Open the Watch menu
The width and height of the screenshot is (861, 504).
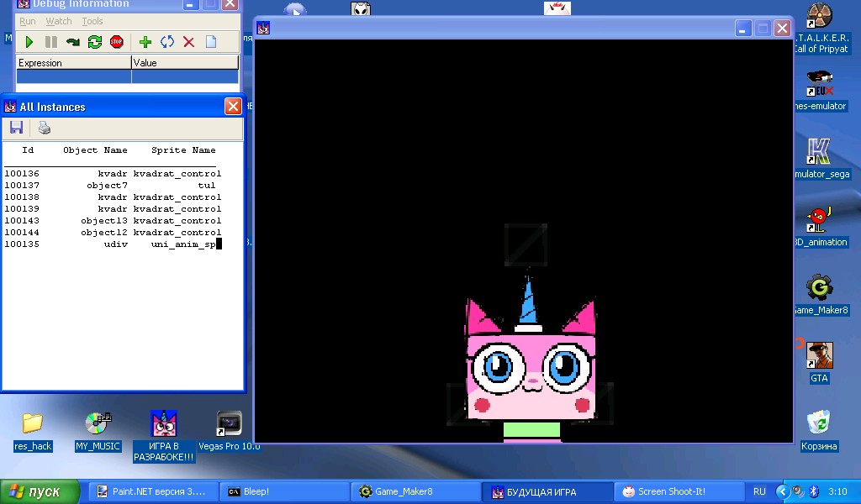point(59,21)
